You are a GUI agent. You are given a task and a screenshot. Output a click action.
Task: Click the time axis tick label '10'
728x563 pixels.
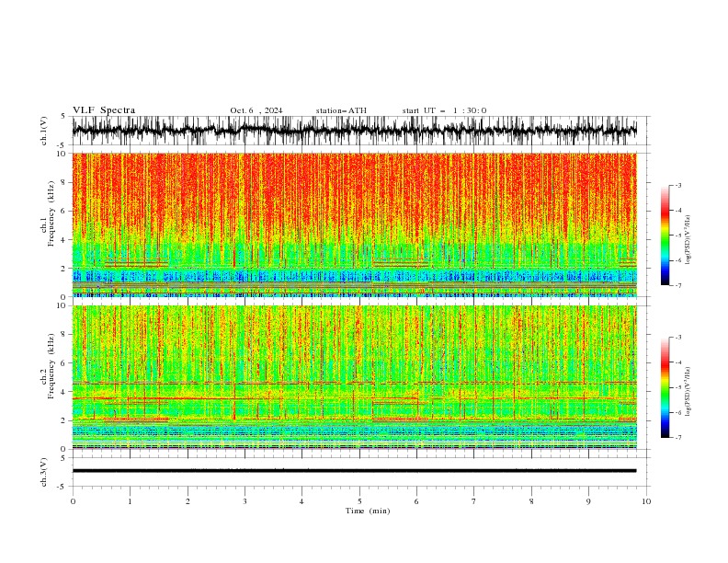[646, 501]
